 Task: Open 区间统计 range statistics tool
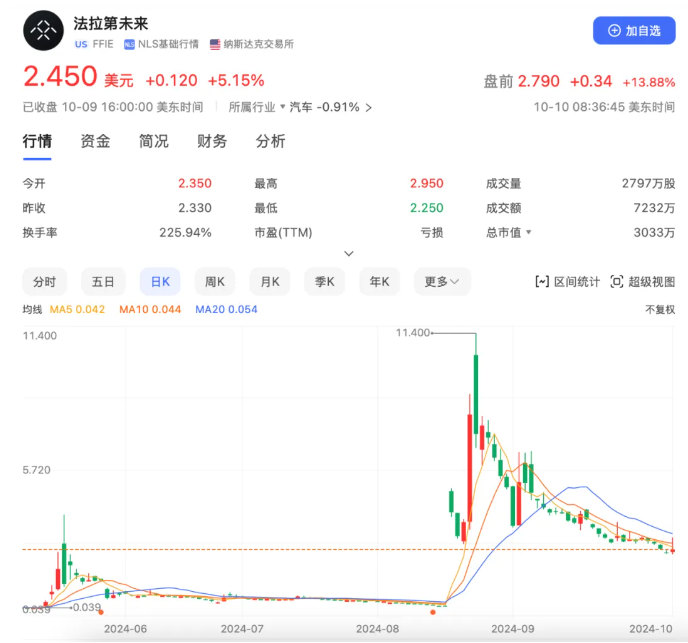pos(568,282)
